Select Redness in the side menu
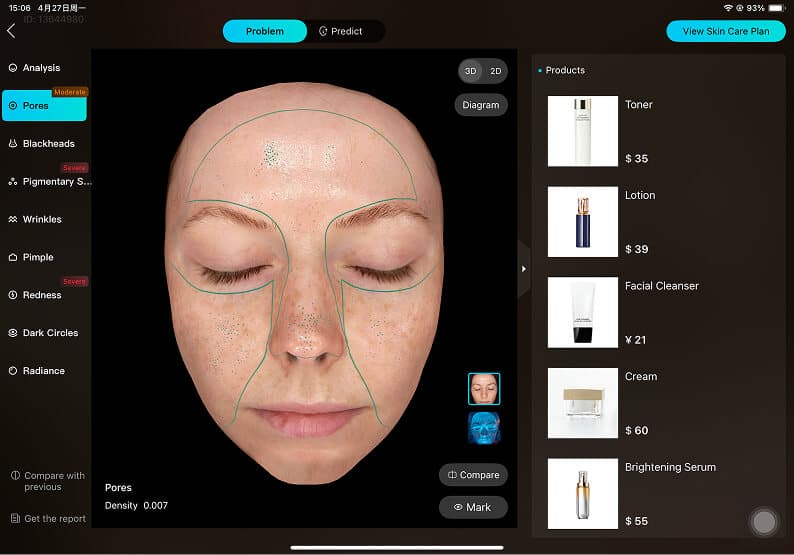The width and height of the screenshot is (794, 555). pos(44,295)
